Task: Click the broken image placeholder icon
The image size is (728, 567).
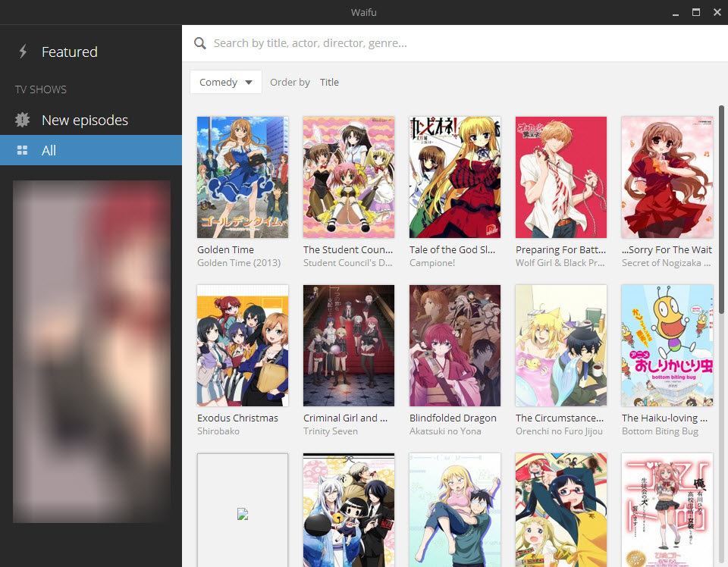Action: pos(243,514)
